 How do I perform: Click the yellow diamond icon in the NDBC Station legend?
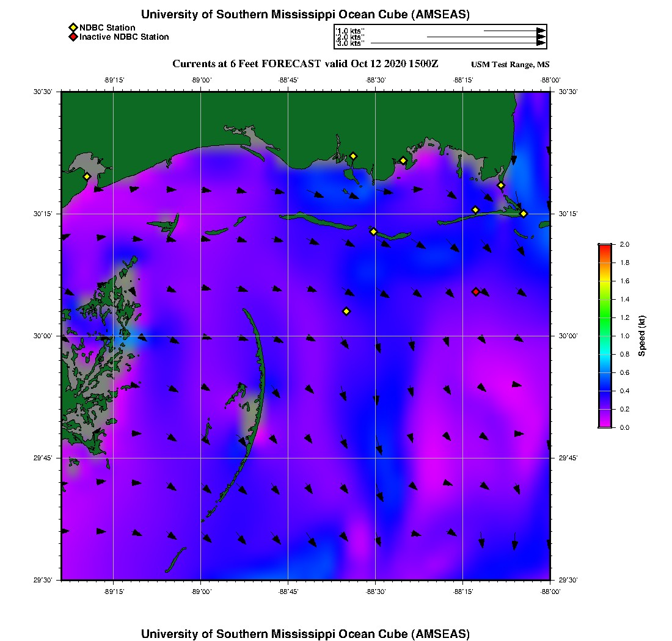tap(73, 27)
